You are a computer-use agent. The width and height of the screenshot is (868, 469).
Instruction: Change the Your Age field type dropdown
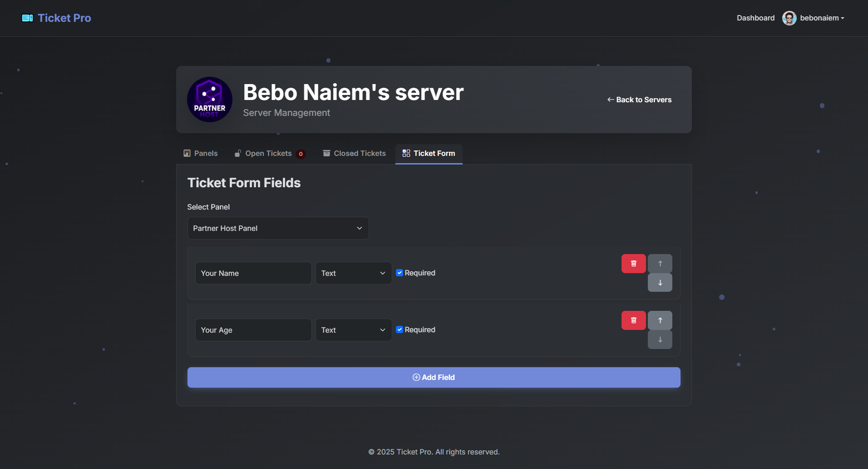click(353, 330)
